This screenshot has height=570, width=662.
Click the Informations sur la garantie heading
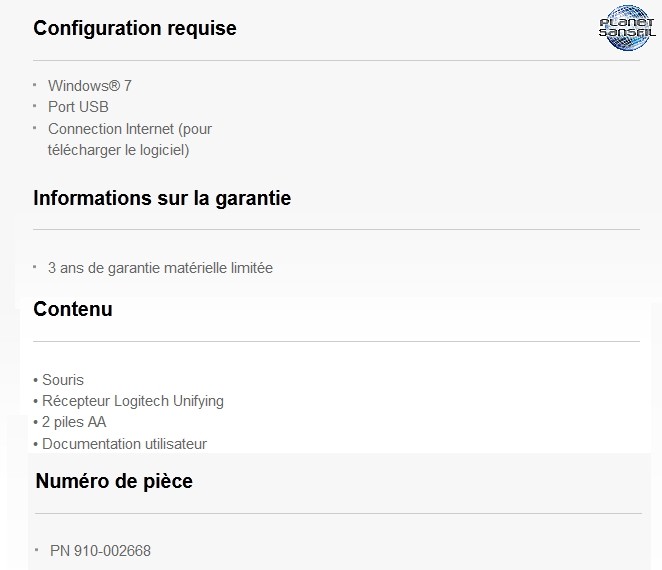[x=162, y=198]
